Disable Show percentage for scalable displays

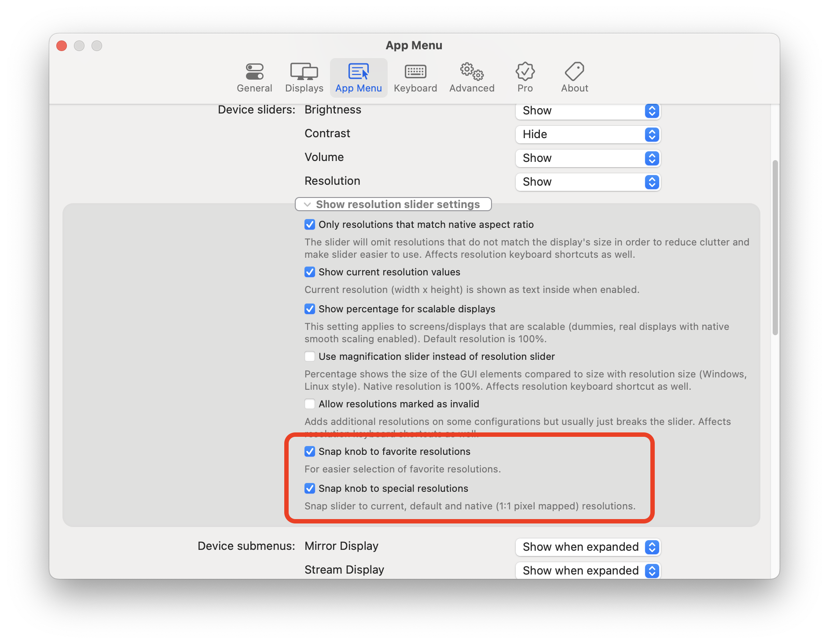[310, 309]
